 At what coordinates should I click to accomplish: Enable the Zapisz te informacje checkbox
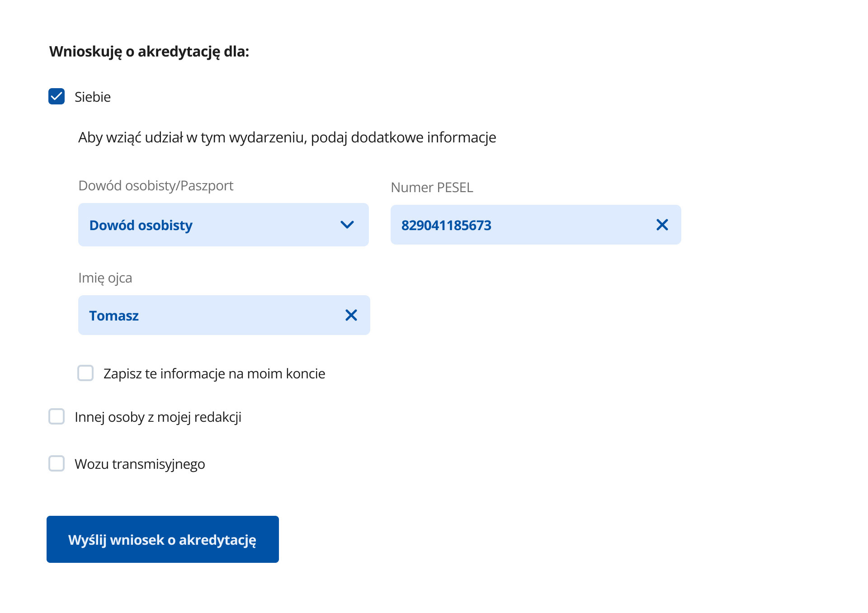pos(85,373)
